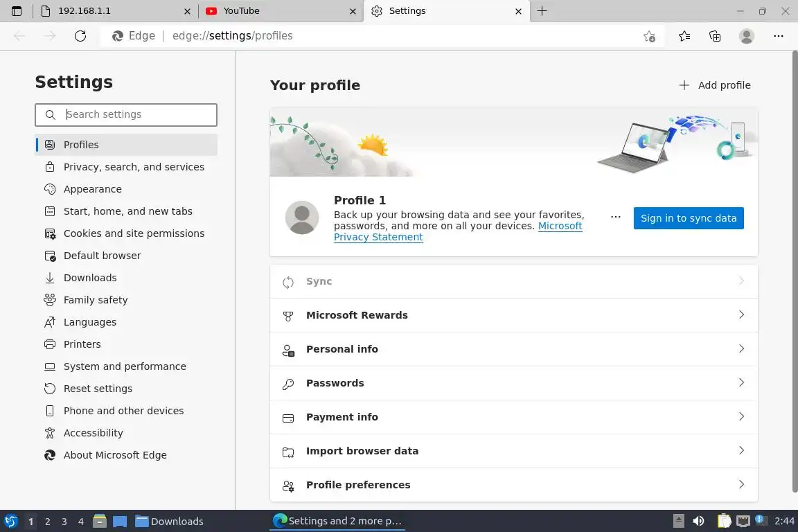Switch to the 192.168.1.1 tab
Image resolution: width=798 pixels, height=532 pixels.
(x=115, y=11)
